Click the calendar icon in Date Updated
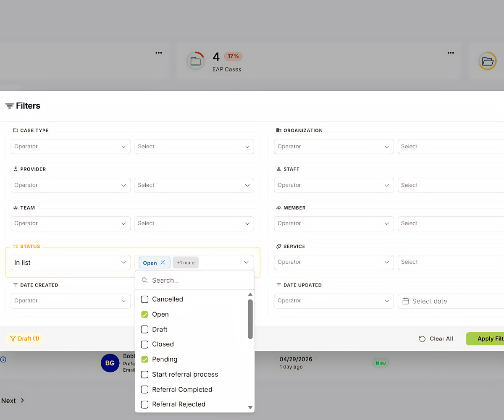The width and height of the screenshot is (504, 420). pyautogui.click(x=406, y=301)
